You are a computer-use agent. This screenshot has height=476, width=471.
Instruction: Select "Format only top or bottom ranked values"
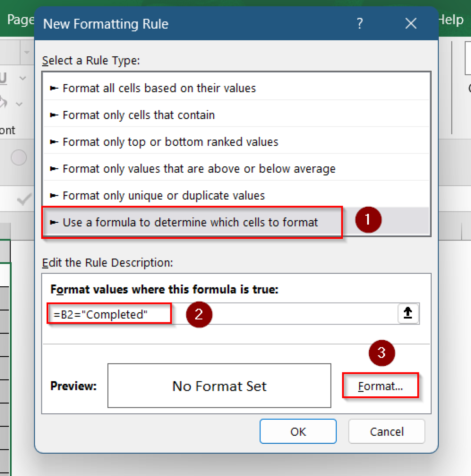[170, 142]
